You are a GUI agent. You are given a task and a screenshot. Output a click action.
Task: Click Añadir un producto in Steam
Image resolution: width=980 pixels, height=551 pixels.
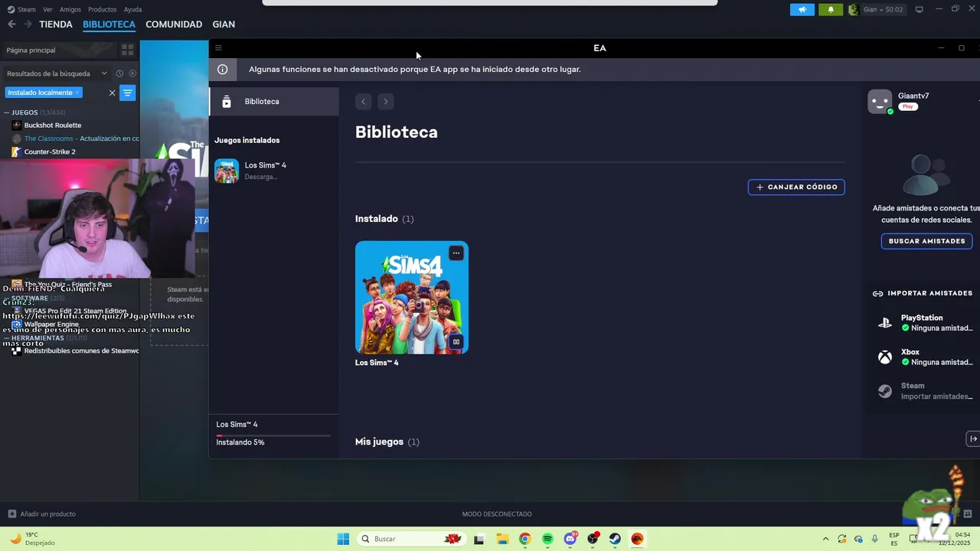(42, 514)
